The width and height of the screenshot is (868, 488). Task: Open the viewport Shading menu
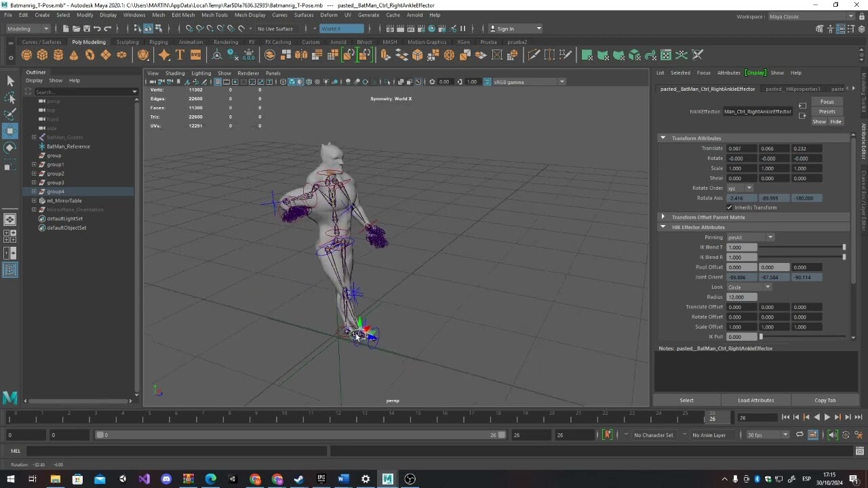tap(175, 73)
